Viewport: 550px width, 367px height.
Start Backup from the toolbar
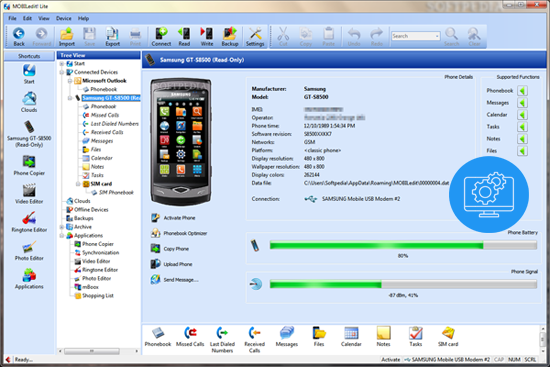pos(230,37)
